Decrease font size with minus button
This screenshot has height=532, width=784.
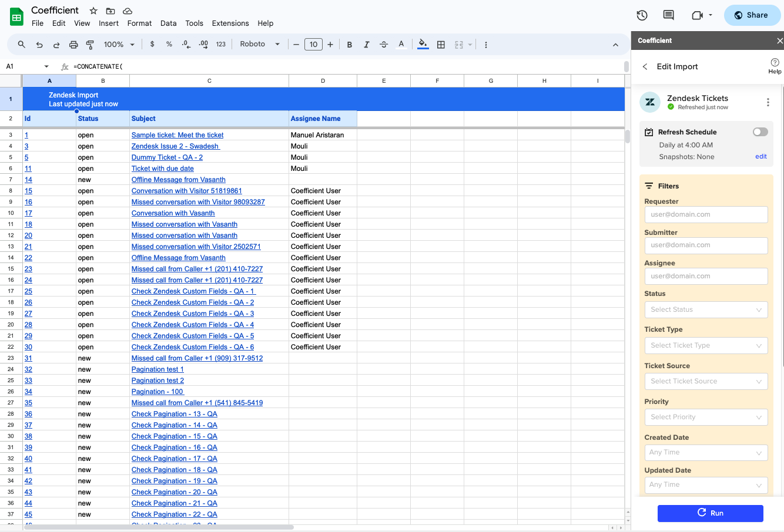296,45
